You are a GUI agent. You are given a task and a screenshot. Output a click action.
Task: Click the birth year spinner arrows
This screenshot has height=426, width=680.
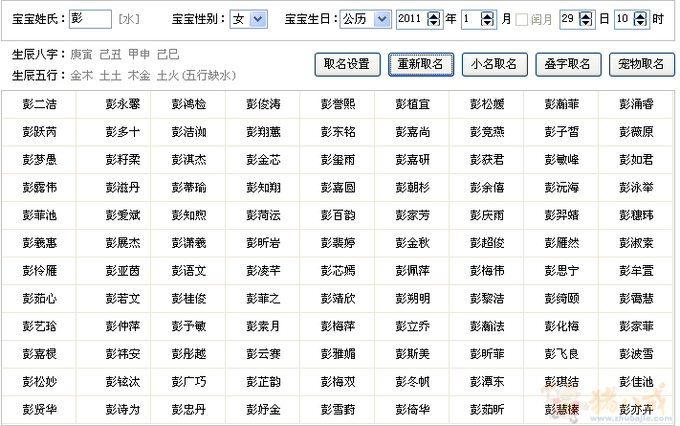coord(433,19)
